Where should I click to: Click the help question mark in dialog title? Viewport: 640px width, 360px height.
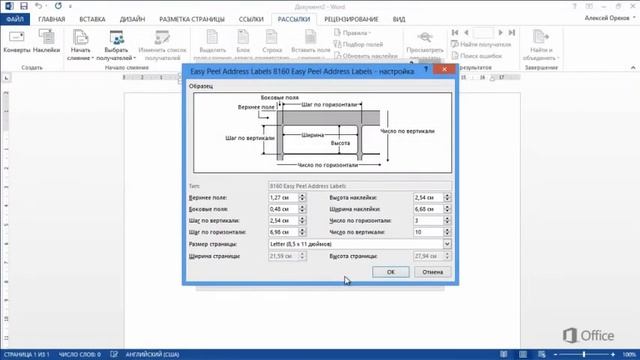(x=426, y=69)
